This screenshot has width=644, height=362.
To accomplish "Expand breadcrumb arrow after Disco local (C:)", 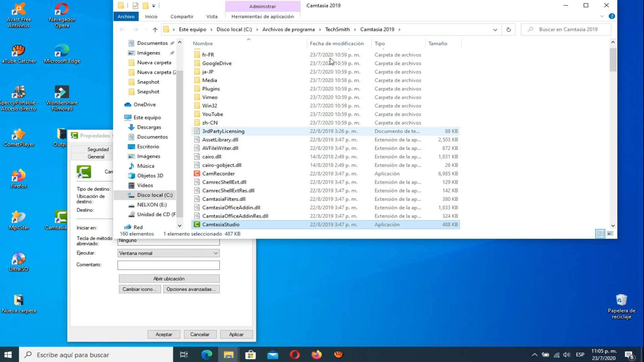I will pos(257,29).
